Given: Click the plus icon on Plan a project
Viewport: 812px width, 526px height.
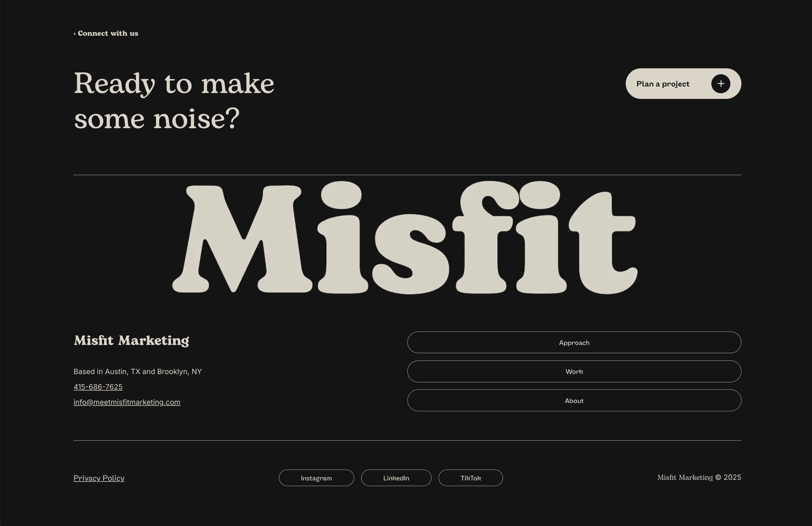Looking at the screenshot, I should (x=721, y=84).
